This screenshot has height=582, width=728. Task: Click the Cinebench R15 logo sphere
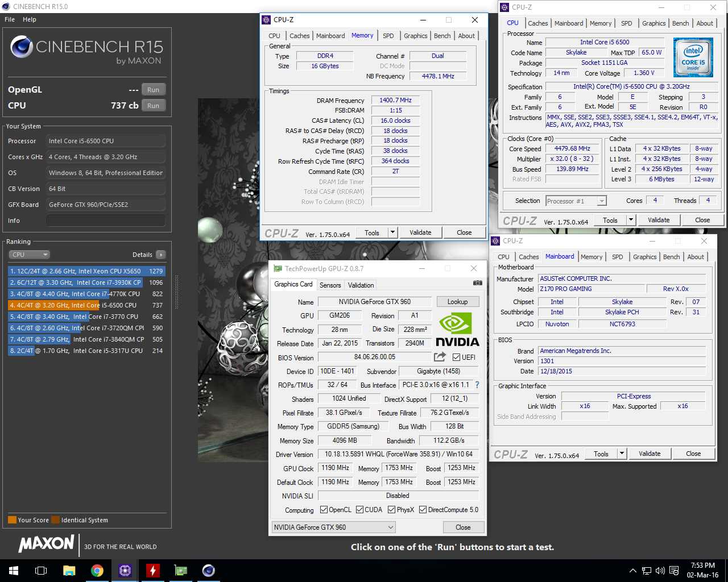coord(21,47)
